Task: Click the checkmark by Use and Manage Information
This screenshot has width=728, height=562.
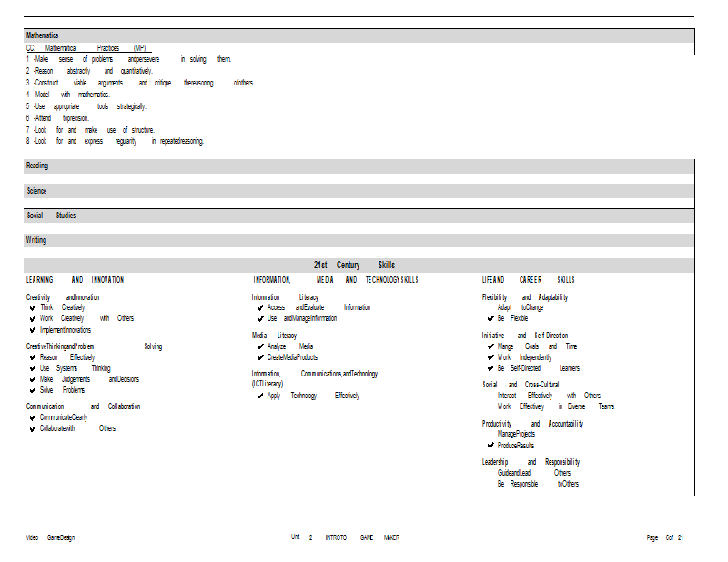Action: tap(260, 319)
